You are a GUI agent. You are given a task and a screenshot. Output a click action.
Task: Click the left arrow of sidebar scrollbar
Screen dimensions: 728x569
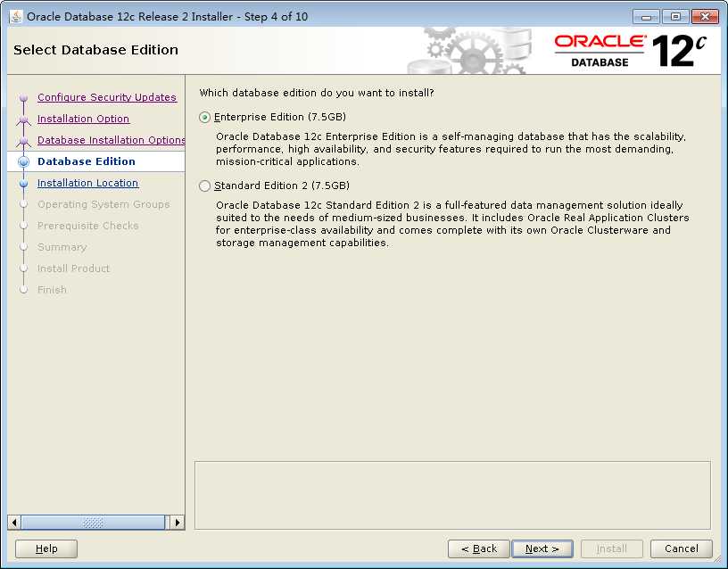coord(14,523)
